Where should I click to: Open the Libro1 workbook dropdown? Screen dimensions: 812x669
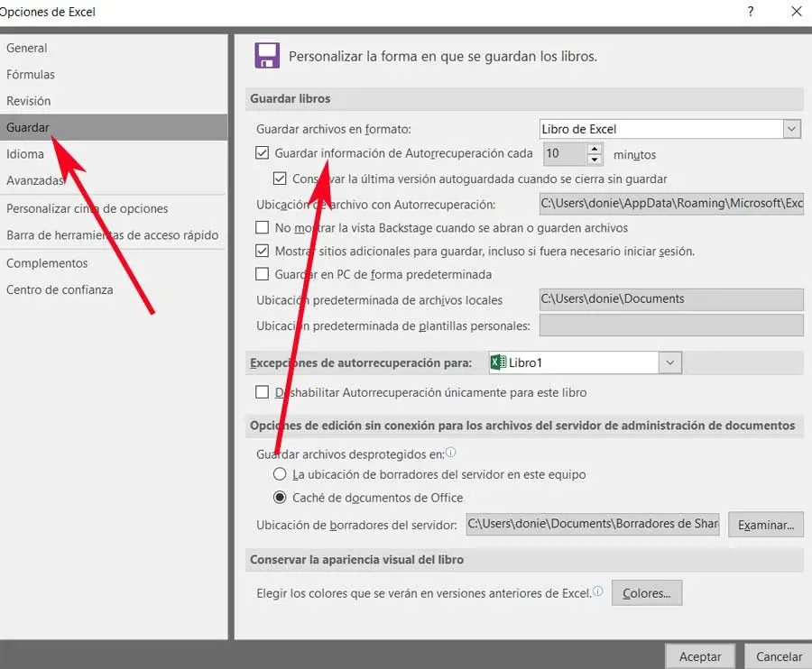tap(670, 362)
